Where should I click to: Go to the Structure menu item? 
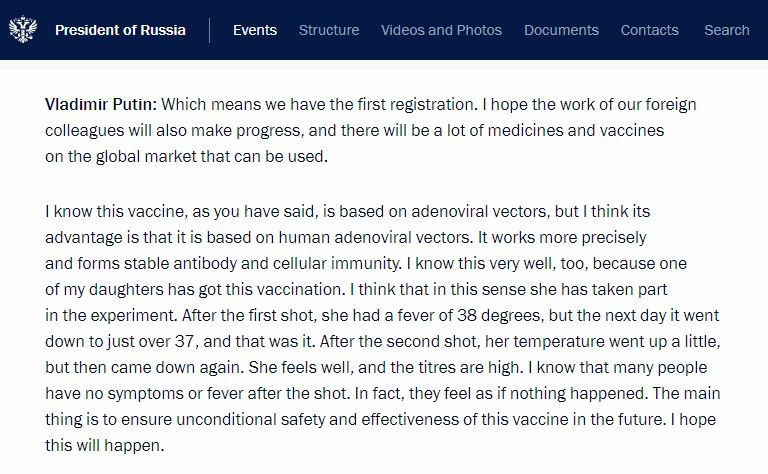[x=329, y=30]
